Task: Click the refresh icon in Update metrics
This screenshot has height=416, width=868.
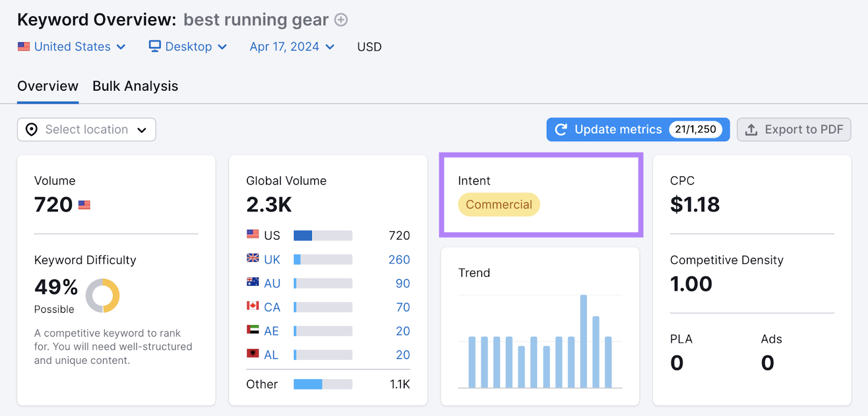Action: (561, 129)
